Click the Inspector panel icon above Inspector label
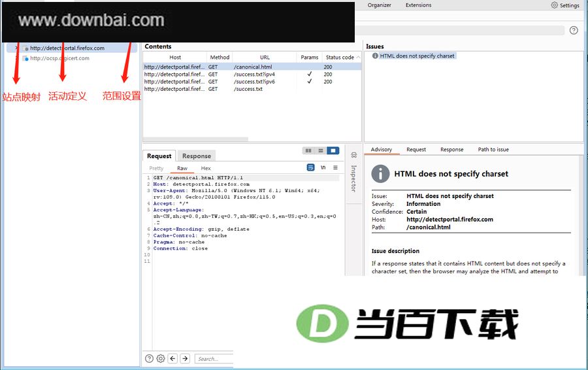The width and height of the screenshot is (588, 370). 353,155
